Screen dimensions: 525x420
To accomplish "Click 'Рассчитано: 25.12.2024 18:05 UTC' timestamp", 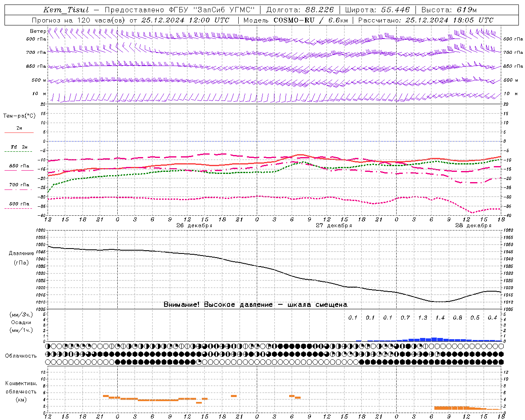I will point(426,20).
